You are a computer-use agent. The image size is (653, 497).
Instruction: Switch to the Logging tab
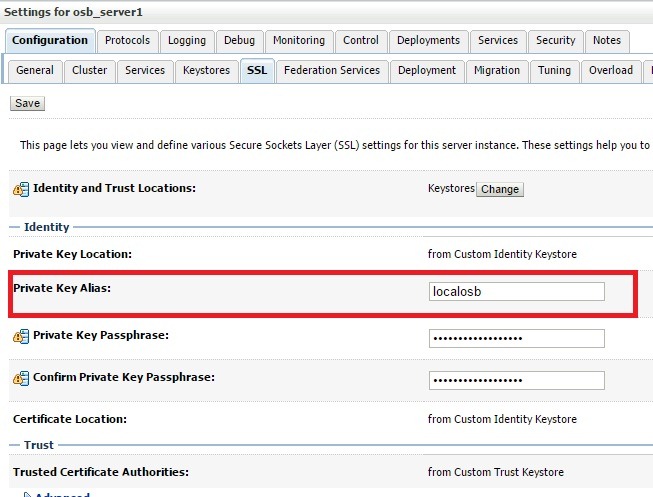tap(187, 41)
